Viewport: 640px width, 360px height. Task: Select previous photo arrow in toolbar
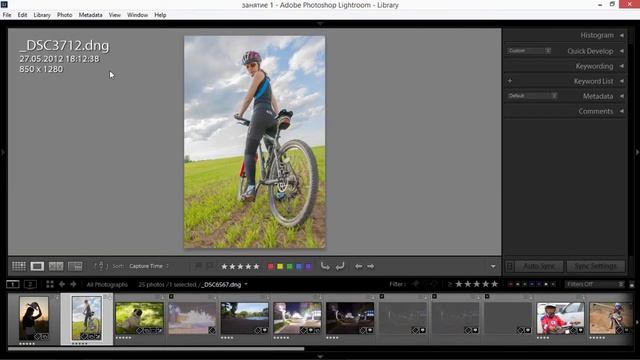pos(358,267)
